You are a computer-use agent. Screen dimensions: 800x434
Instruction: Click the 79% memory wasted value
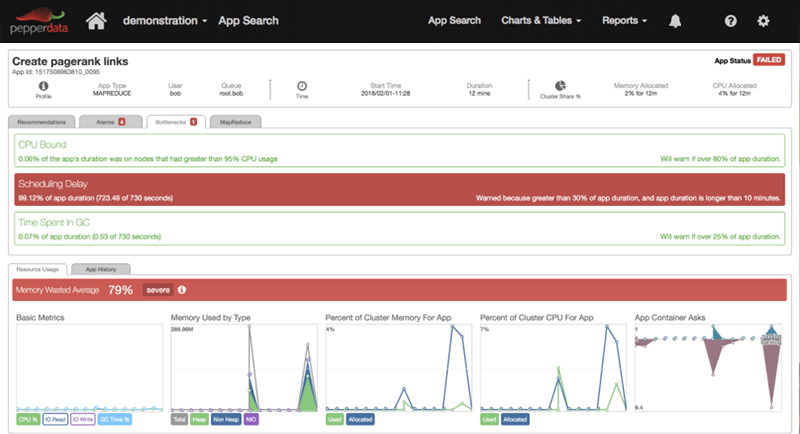point(120,290)
